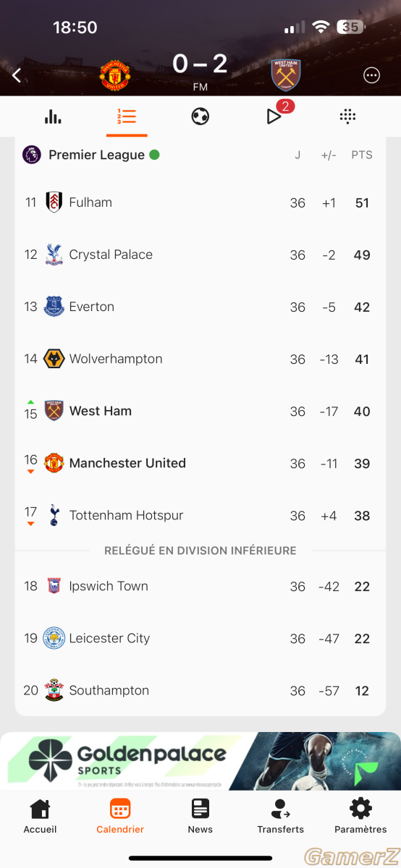Viewport: 401px width, 868px height.
Task: Select Fulham row in standings
Action: tap(200, 203)
